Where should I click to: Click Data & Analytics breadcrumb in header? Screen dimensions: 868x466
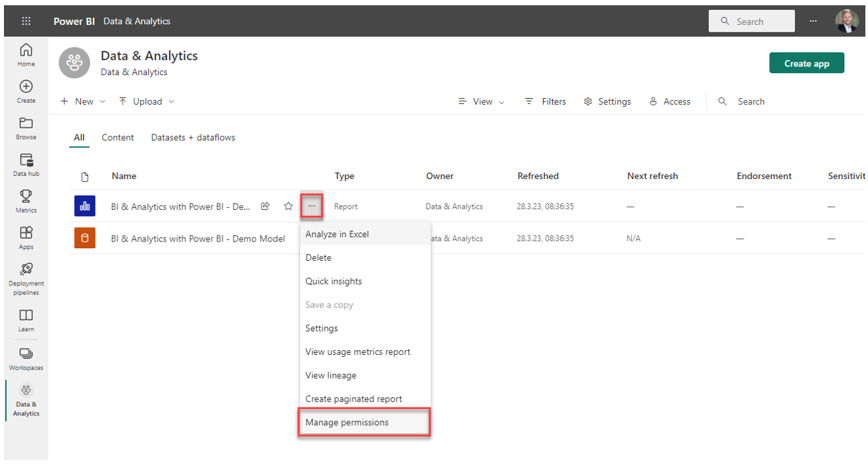tap(137, 21)
